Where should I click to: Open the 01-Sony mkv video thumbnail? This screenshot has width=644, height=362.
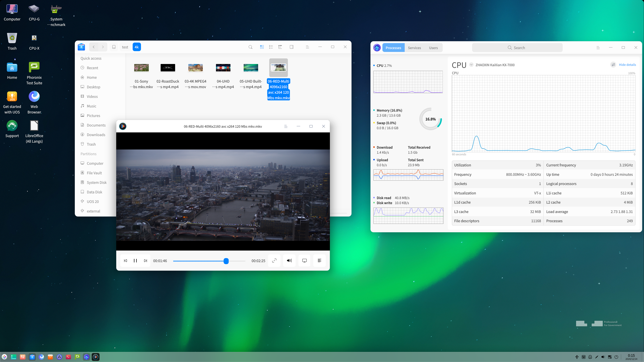[x=141, y=68]
